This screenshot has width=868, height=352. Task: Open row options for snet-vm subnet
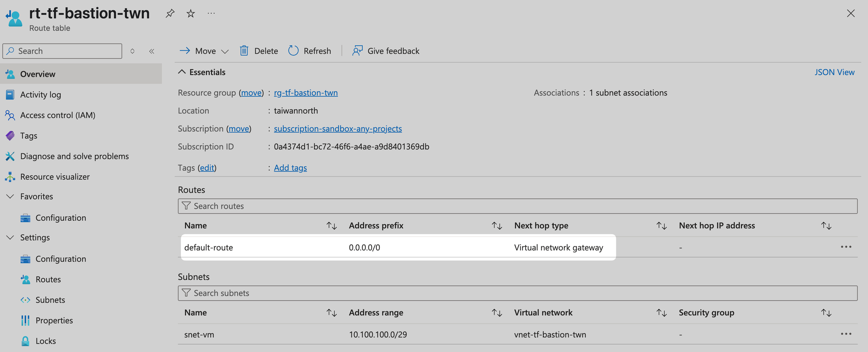pyautogui.click(x=846, y=334)
